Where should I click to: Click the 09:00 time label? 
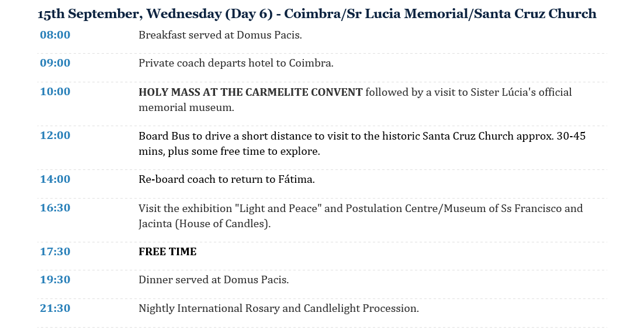click(55, 63)
